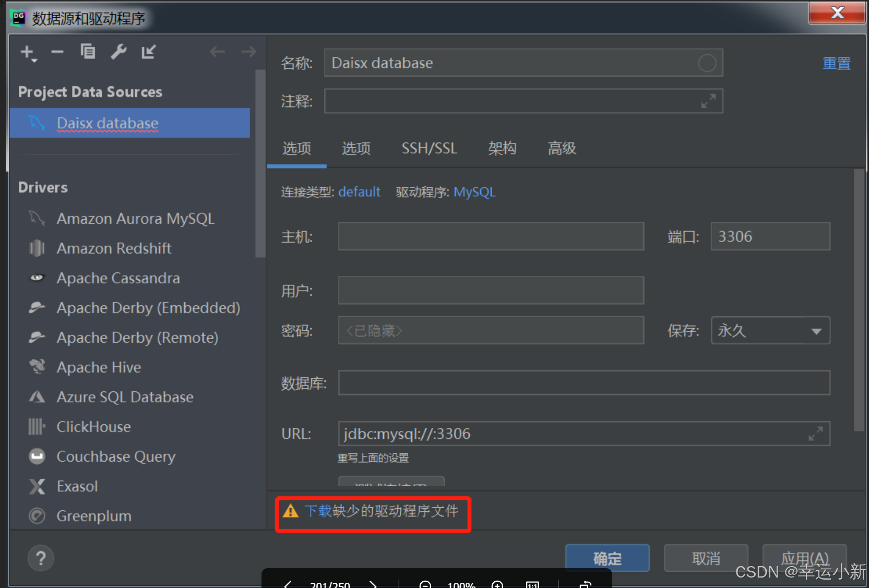Click the 端口 port field showing 3306
869x588 pixels.
click(x=770, y=236)
